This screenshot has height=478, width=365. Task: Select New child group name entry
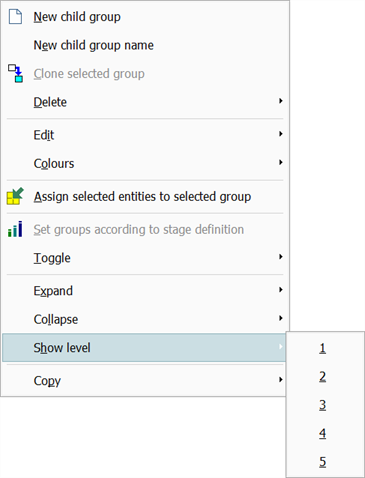click(144, 45)
